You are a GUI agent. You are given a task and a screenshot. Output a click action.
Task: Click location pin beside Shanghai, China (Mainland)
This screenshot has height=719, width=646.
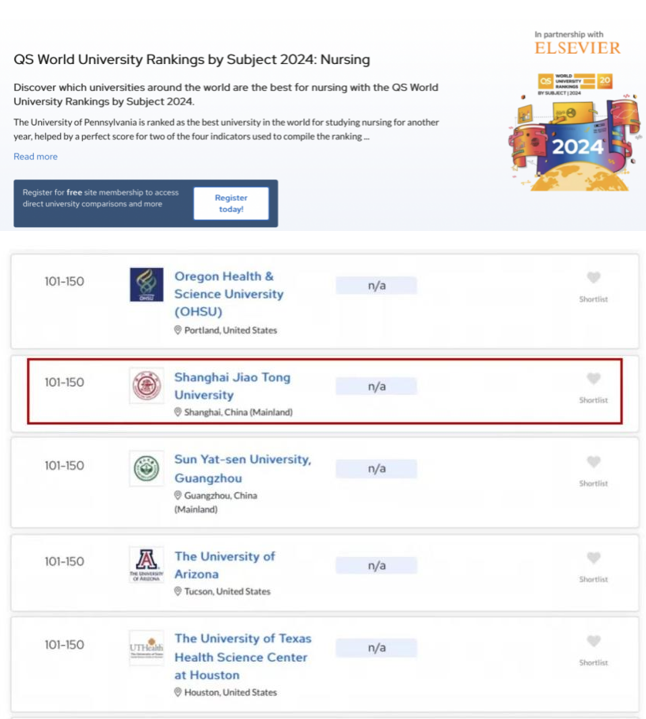[x=178, y=412]
